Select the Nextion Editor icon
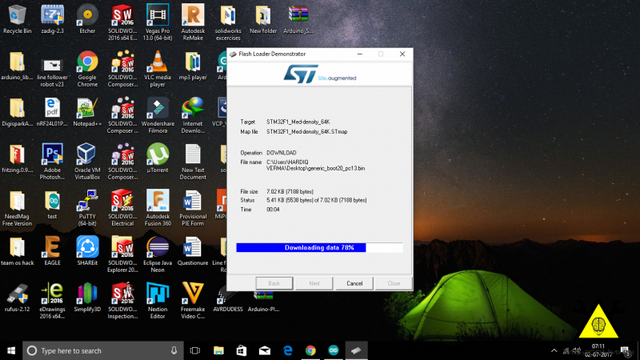The height and width of the screenshot is (360, 640). 158,301
